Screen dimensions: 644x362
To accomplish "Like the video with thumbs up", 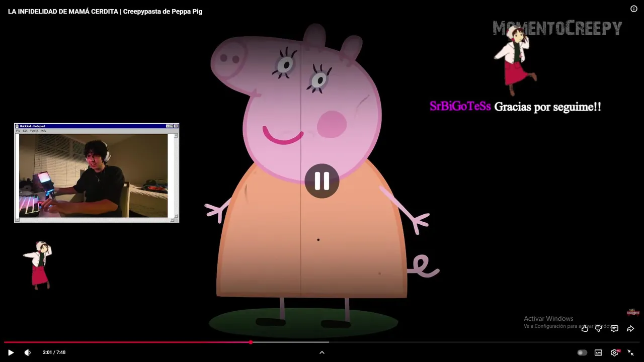I will (x=585, y=329).
